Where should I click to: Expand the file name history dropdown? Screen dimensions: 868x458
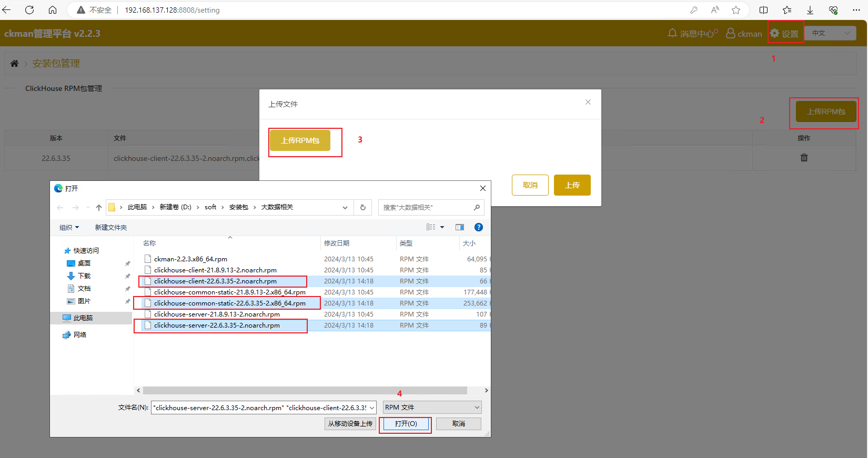pyautogui.click(x=372, y=408)
